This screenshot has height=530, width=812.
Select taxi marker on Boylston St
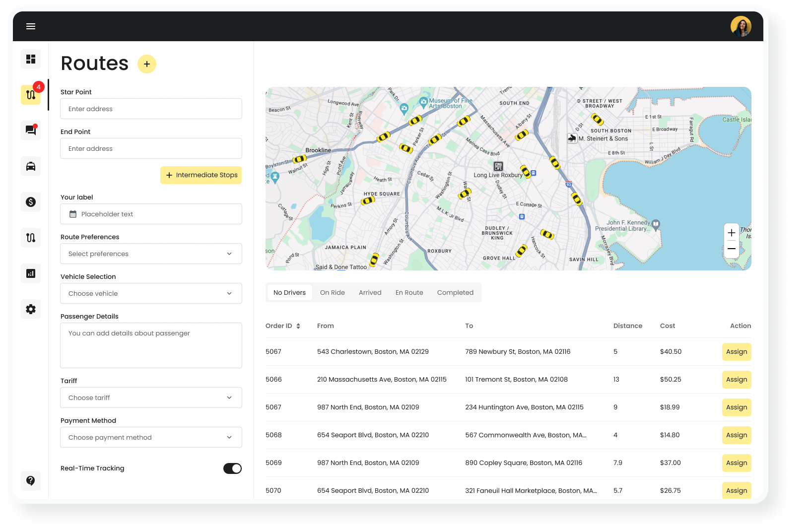coord(299,159)
